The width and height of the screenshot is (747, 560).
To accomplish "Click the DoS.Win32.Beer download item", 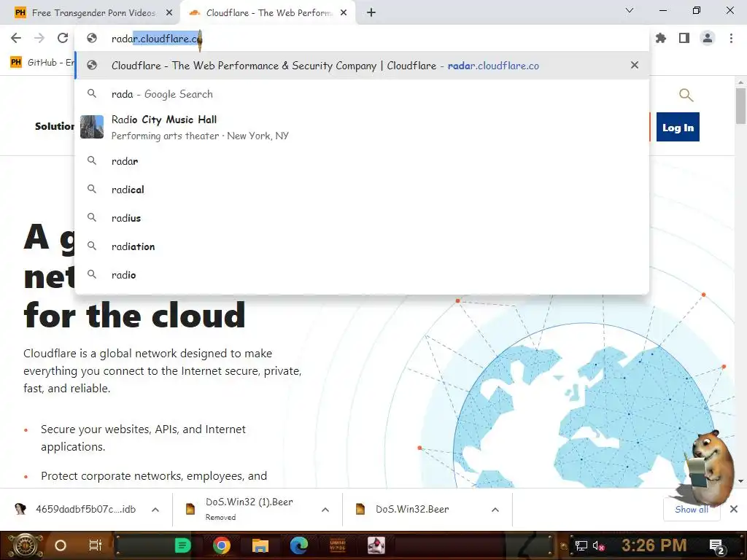I will click(412, 510).
